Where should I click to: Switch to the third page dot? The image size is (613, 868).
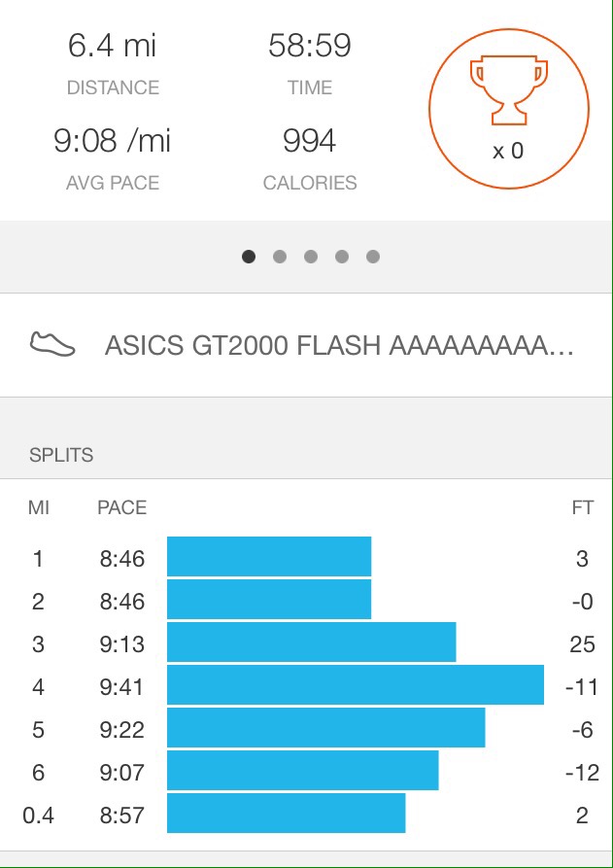[x=311, y=257]
